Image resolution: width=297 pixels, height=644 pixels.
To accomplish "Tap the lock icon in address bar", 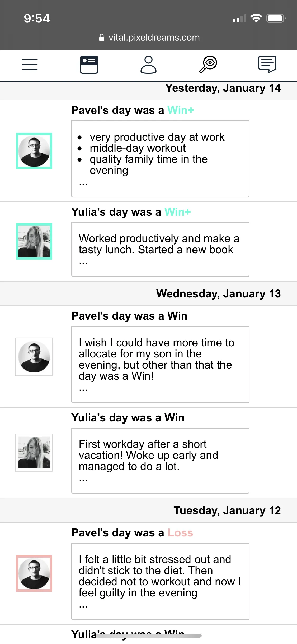I will [x=101, y=38].
